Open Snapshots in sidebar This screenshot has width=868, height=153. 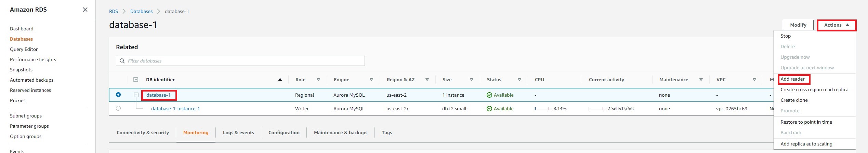(x=21, y=70)
